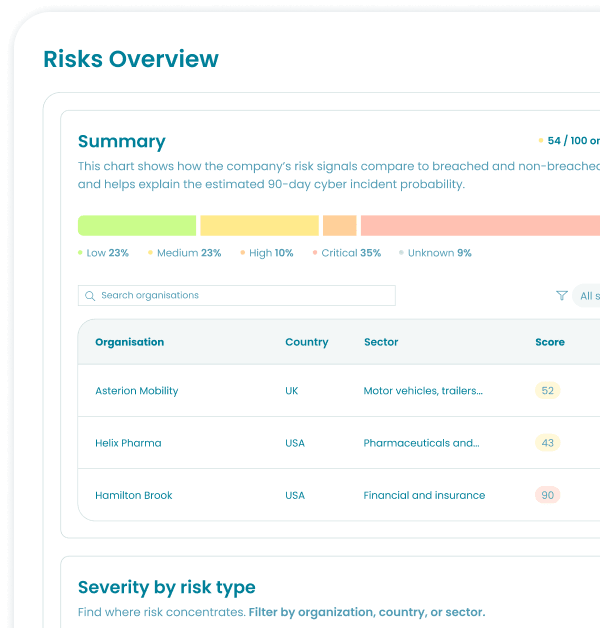This screenshot has height=628, width=600.
Task: Select the orange High risk bar segment
Action: pos(340,225)
